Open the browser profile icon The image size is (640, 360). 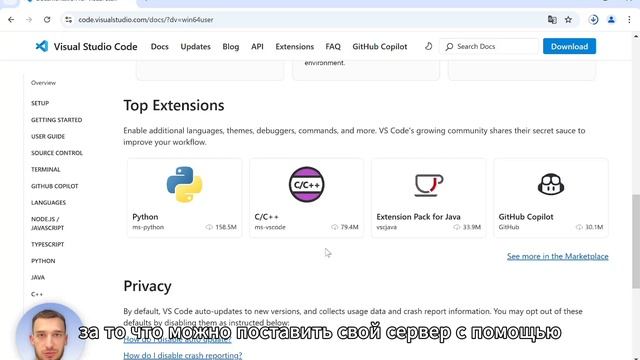click(611, 20)
